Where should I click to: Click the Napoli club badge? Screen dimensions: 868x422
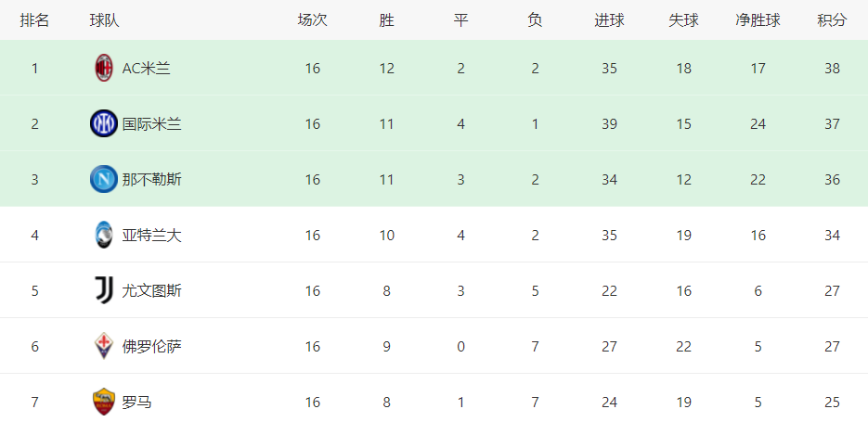click(104, 179)
